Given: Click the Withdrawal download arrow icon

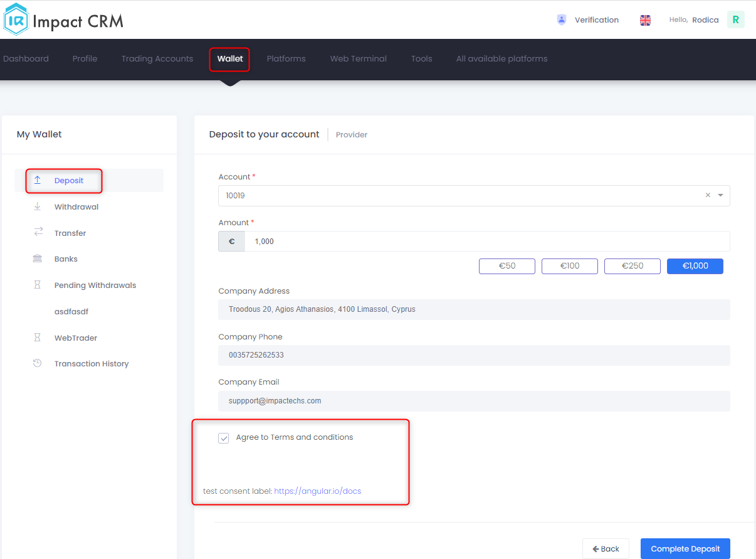Looking at the screenshot, I should pyautogui.click(x=38, y=206).
